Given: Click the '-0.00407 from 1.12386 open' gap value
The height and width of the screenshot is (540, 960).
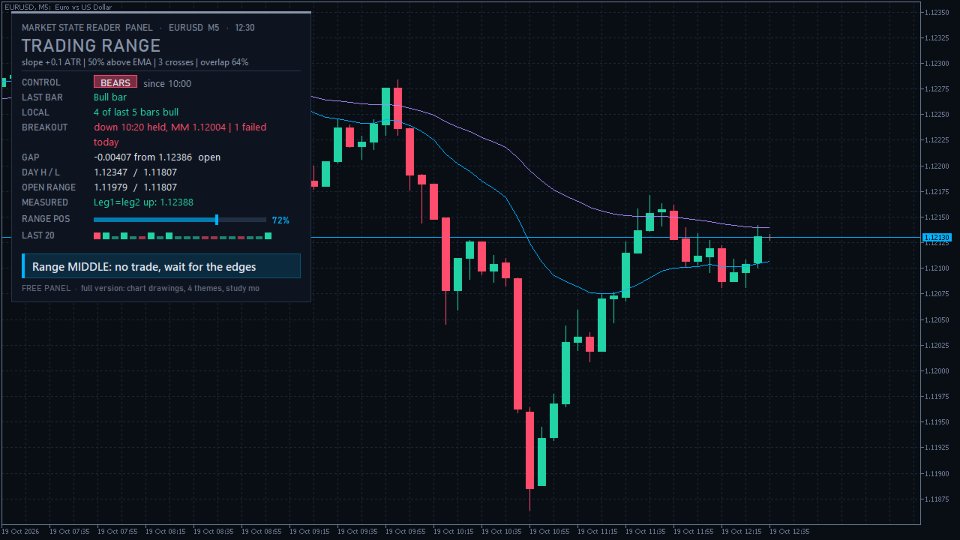Looking at the screenshot, I should (157, 157).
